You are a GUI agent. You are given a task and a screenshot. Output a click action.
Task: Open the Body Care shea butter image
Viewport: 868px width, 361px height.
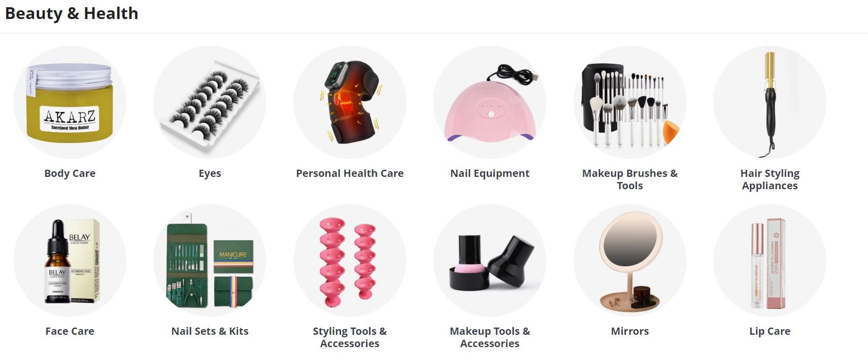click(70, 102)
